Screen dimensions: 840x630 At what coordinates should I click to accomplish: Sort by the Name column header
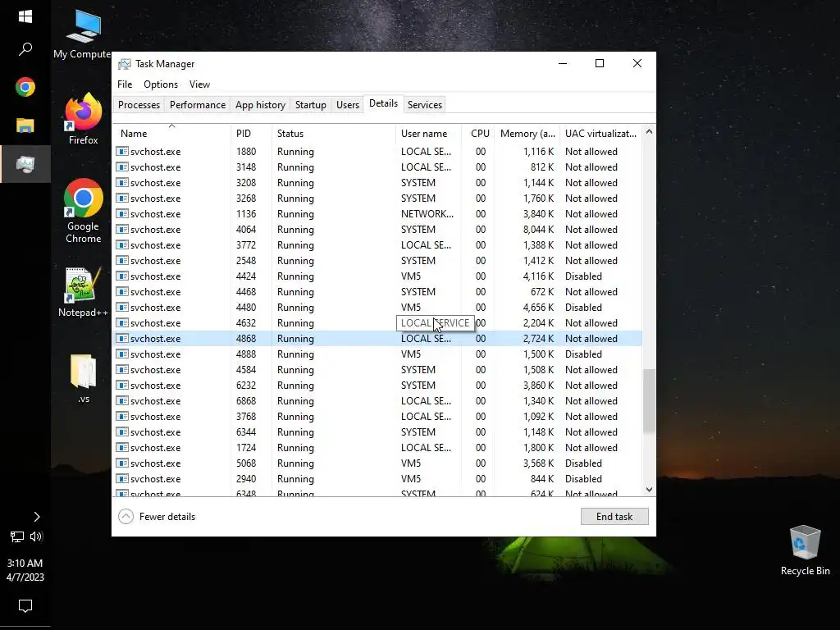171,134
